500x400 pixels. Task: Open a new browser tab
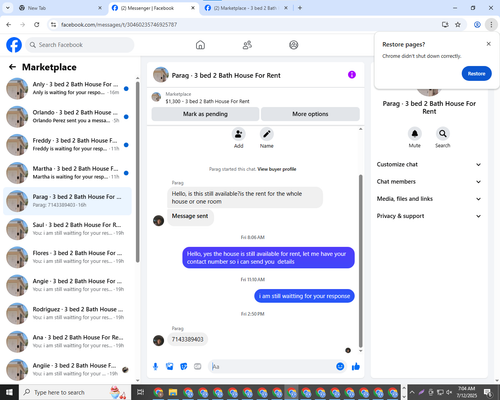300,8
